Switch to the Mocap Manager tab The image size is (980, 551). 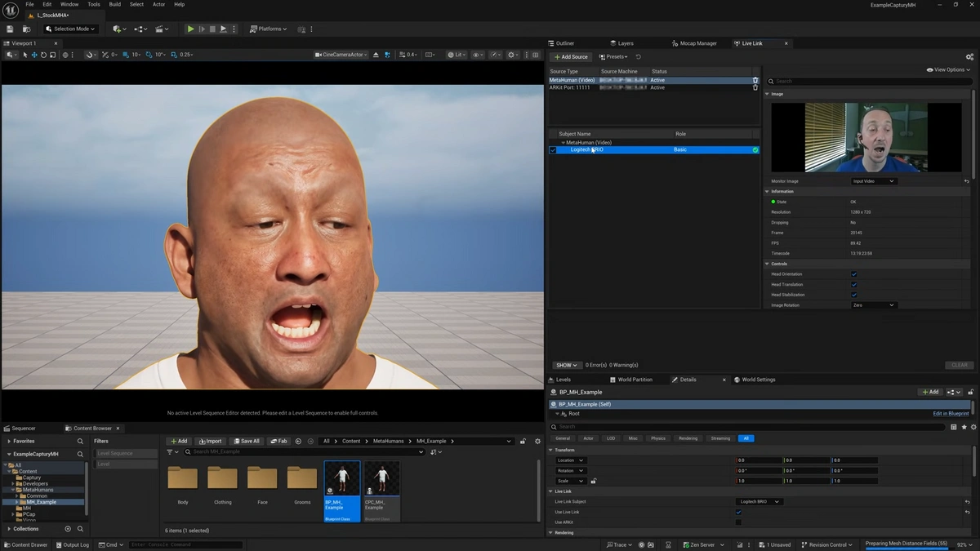[x=693, y=43]
